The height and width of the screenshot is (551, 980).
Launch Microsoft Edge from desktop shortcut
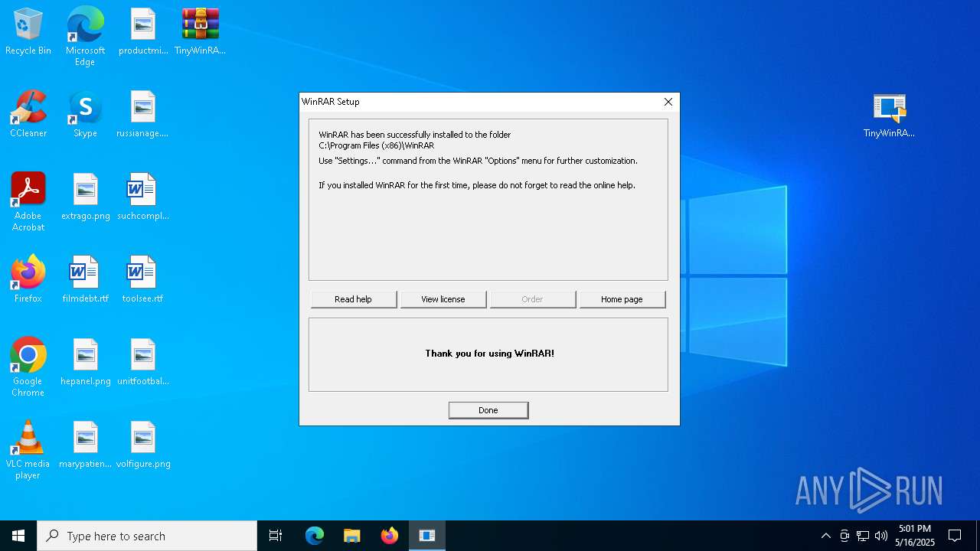85,36
